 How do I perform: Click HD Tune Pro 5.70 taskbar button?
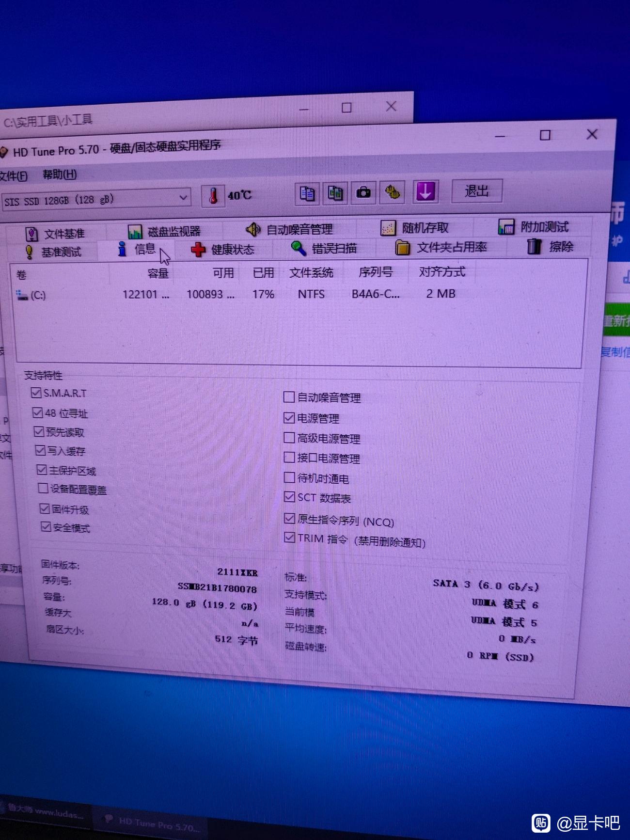pyautogui.click(x=150, y=823)
